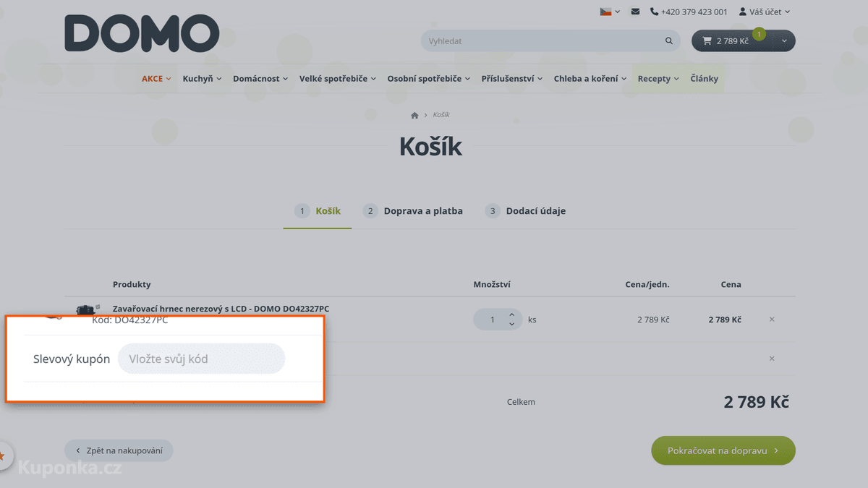This screenshot has width=868, height=488.
Task: Expand Velké spotřebiče menu
Action: click(x=338, y=79)
